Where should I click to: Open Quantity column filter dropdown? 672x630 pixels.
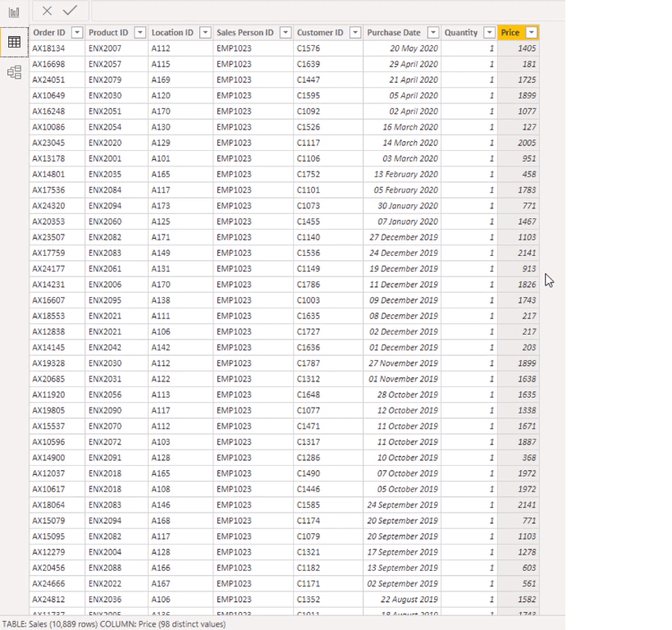pyautogui.click(x=489, y=33)
